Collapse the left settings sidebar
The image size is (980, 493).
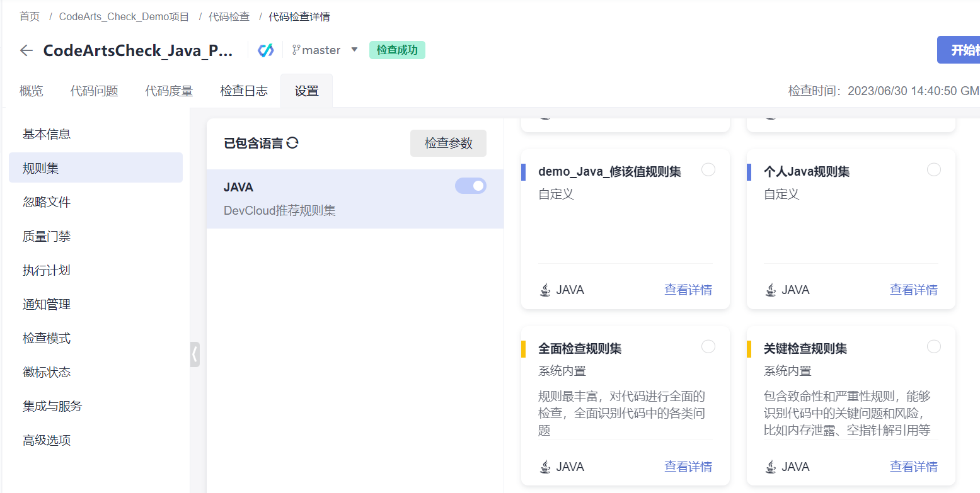195,354
